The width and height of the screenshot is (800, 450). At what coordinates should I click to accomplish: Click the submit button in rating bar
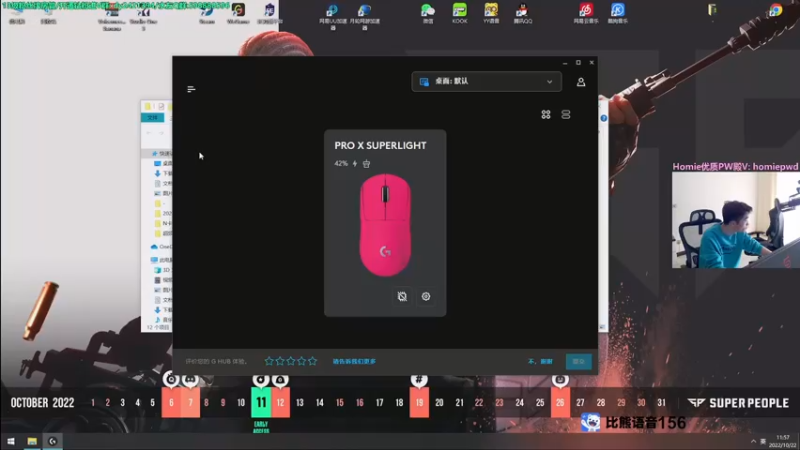pos(579,361)
